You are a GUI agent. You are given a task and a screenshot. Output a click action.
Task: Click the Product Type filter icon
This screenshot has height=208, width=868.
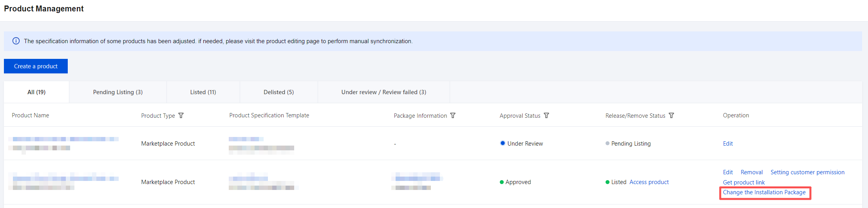(x=181, y=115)
